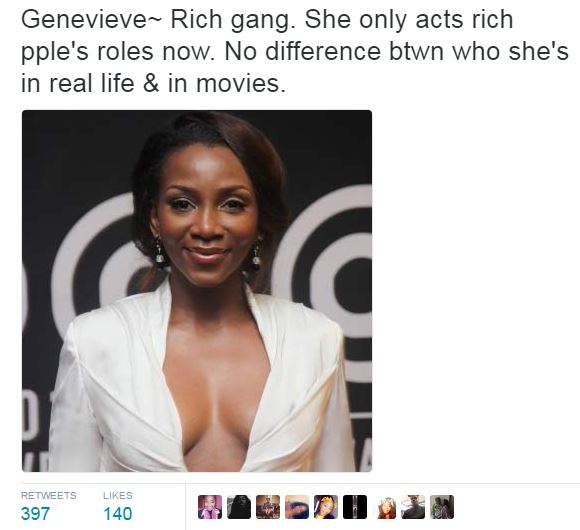Screen dimensions: 580x530
Task: Open the first pink-toned liker avatar
Action: (210, 507)
